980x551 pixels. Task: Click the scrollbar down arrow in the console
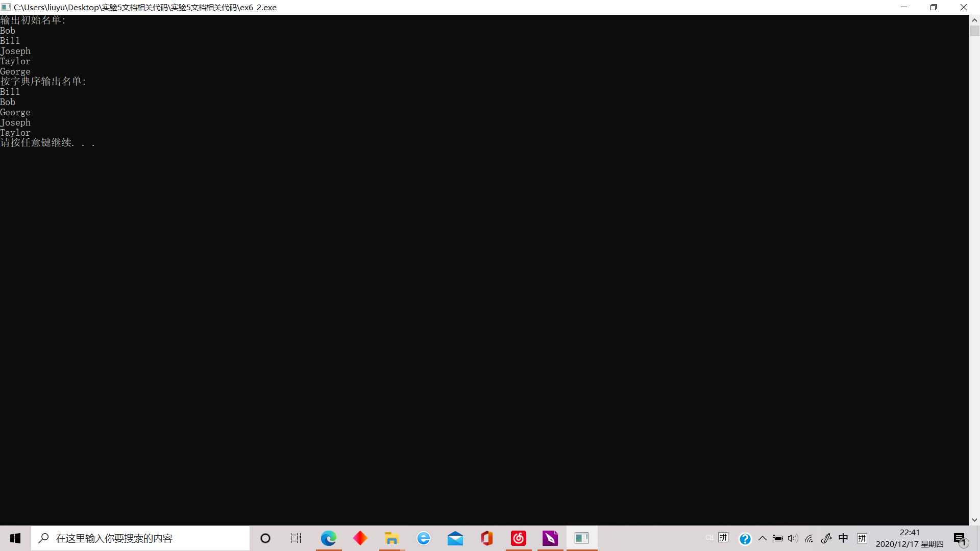(x=974, y=520)
